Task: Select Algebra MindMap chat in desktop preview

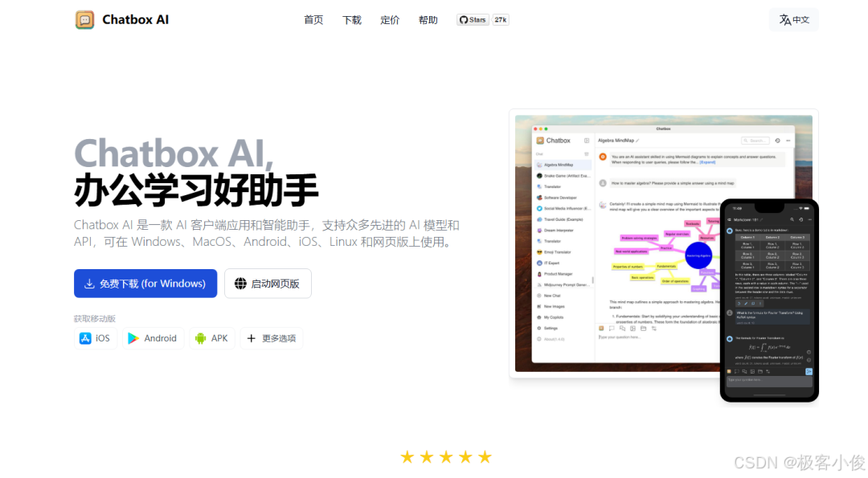Action: pos(563,165)
